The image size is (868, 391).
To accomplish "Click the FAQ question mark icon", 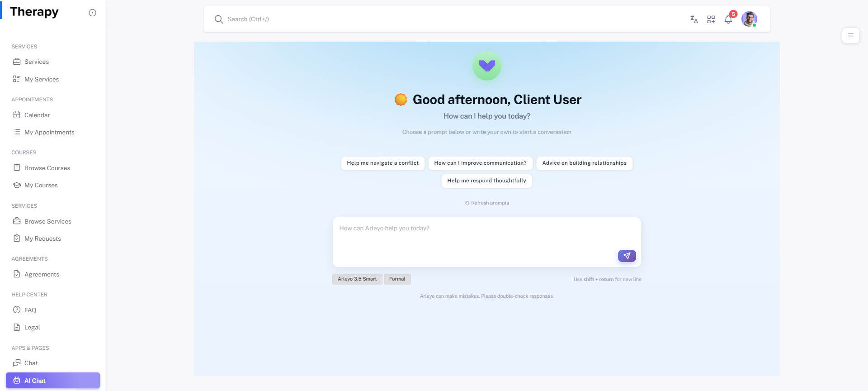I will tap(17, 310).
